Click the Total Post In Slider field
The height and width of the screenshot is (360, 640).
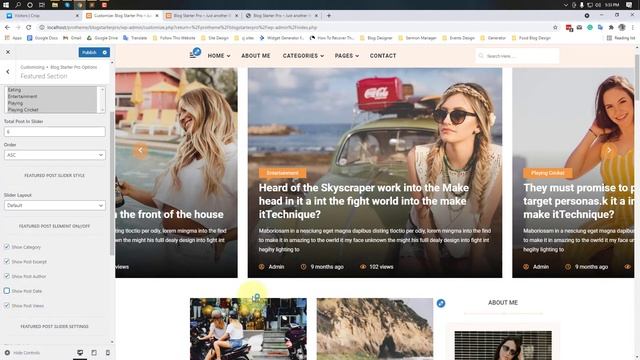[54, 132]
